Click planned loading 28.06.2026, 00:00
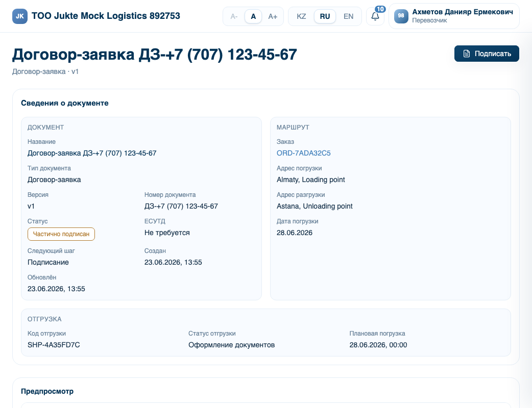The width and height of the screenshot is (532, 408). 378,345
